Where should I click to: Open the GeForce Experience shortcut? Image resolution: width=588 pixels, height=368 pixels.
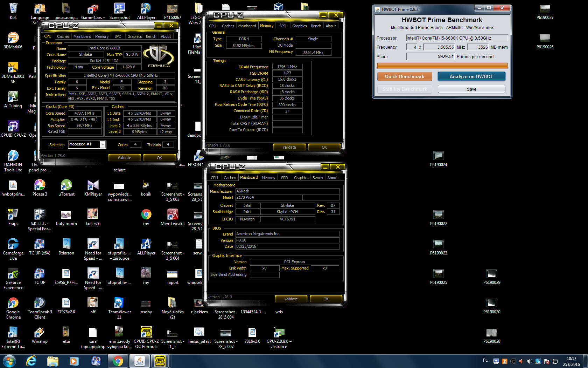[13, 279]
